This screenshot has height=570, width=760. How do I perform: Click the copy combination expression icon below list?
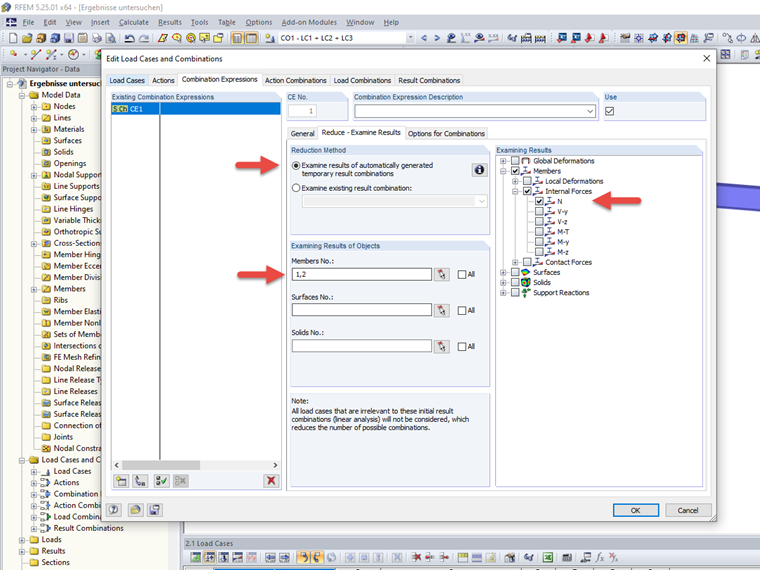click(x=141, y=481)
